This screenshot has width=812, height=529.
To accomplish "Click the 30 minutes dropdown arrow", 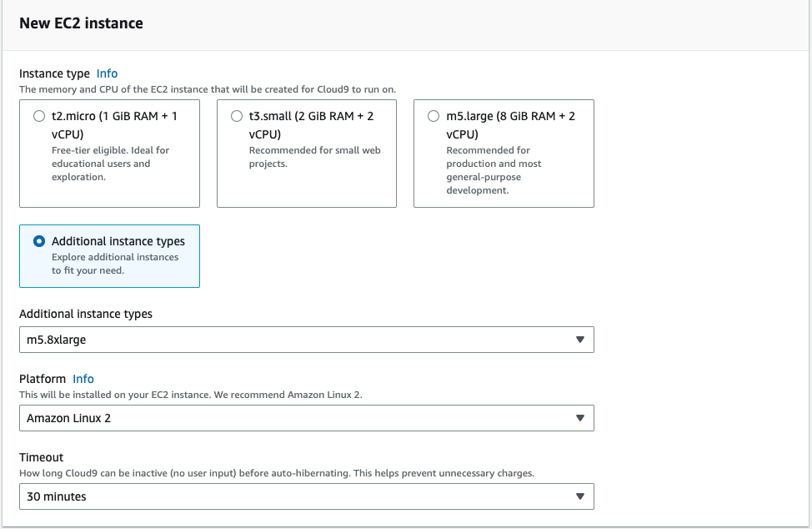I will coord(580,496).
